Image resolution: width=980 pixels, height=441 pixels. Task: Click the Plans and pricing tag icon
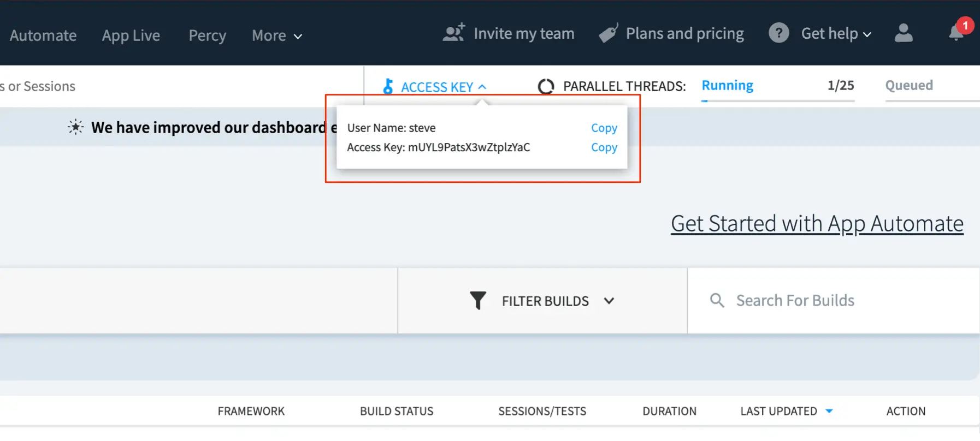pyautogui.click(x=609, y=33)
